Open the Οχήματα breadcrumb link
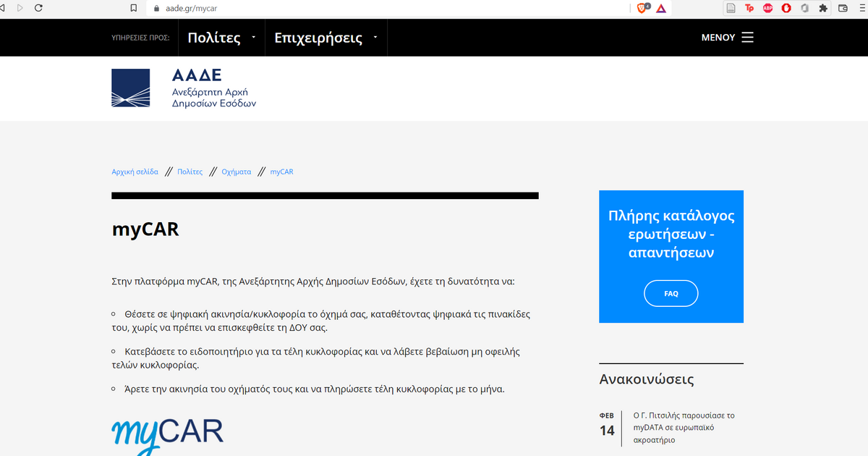868x456 pixels. point(236,172)
